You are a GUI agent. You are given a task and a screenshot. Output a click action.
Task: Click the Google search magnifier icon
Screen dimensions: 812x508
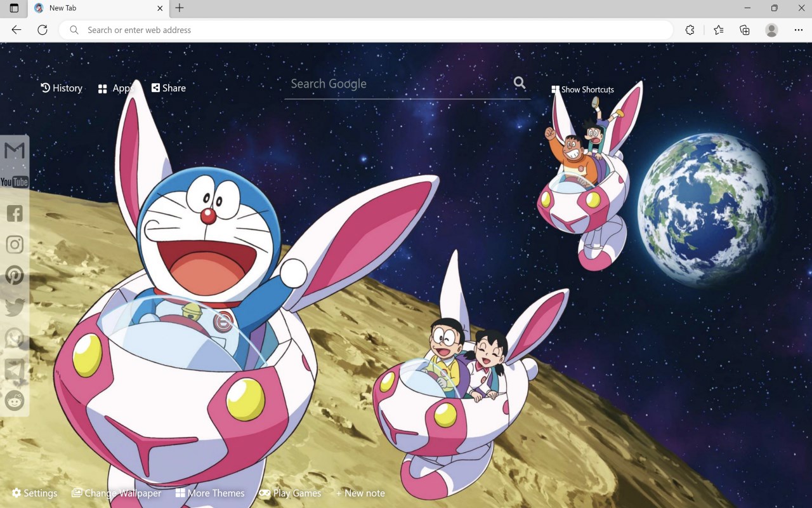(520, 83)
